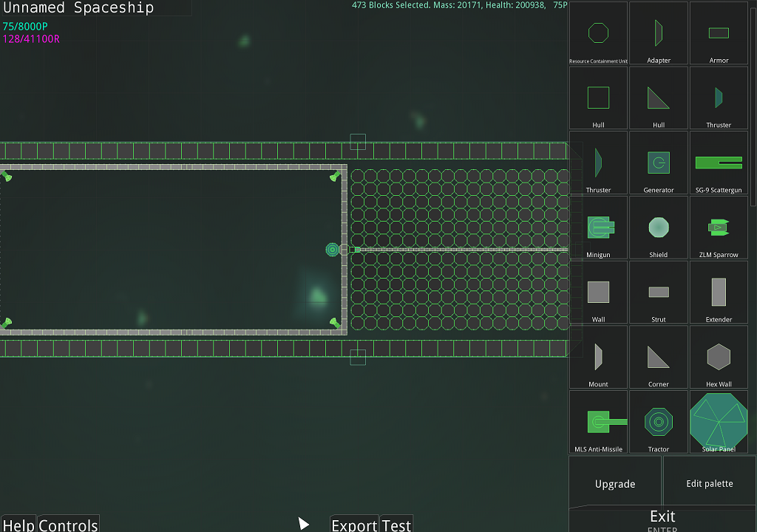
Task: Click the 473 Blocks Selected status text
Action: click(459, 5)
